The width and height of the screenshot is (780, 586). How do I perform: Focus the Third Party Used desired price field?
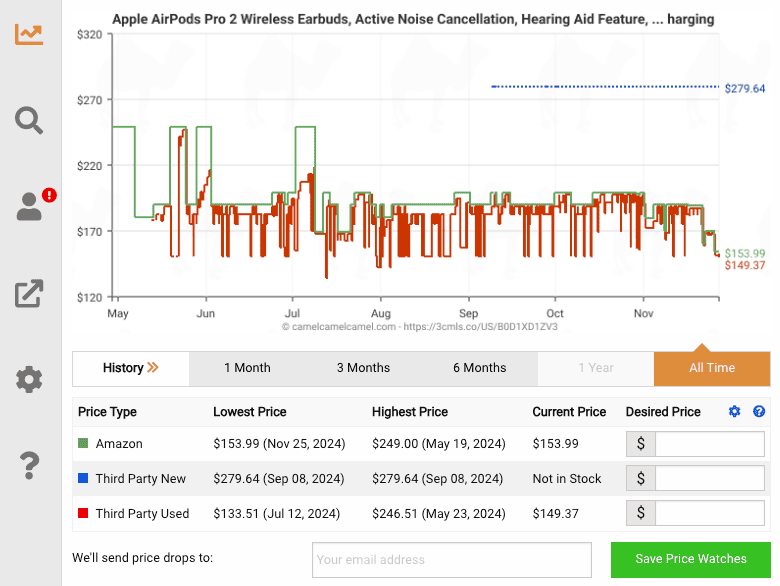pyautogui.click(x=709, y=514)
